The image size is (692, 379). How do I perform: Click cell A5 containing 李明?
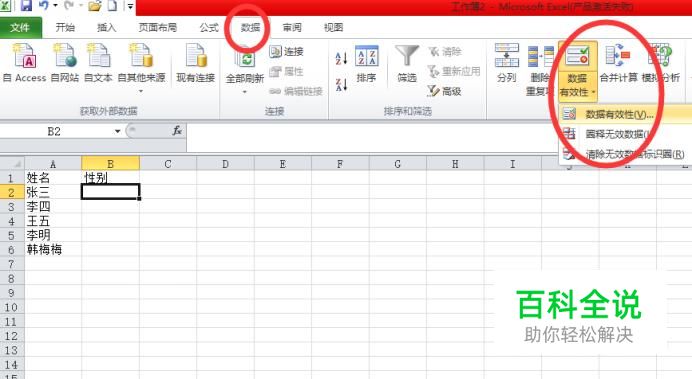pos(53,235)
